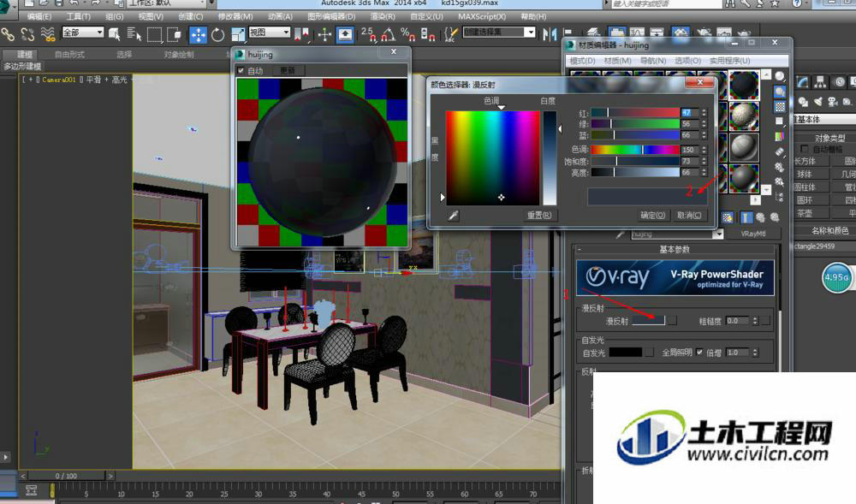Image resolution: width=856 pixels, height=504 pixels.
Task: Increase the 红 value spinner
Action: pos(704,110)
